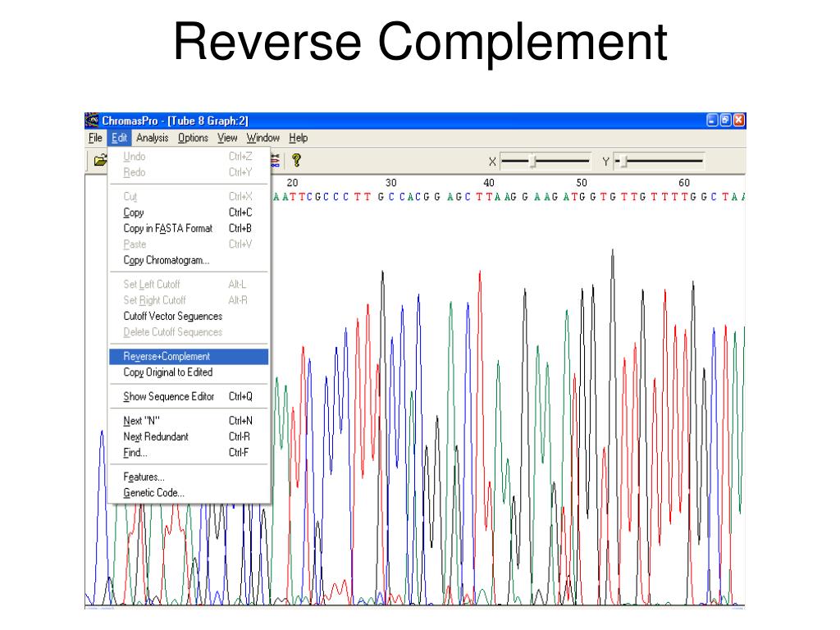This screenshot has width=840, height=630.
Task: Select Next Redundant menu entry
Action: point(189,436)
